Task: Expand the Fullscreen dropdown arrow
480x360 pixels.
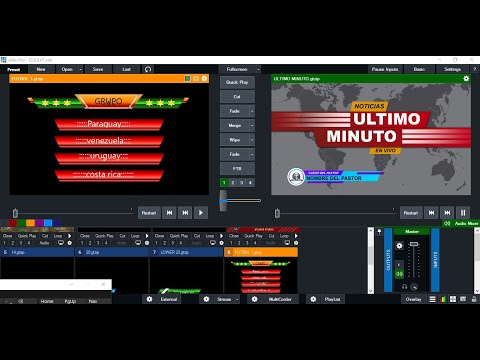Action: coord(258,69)
